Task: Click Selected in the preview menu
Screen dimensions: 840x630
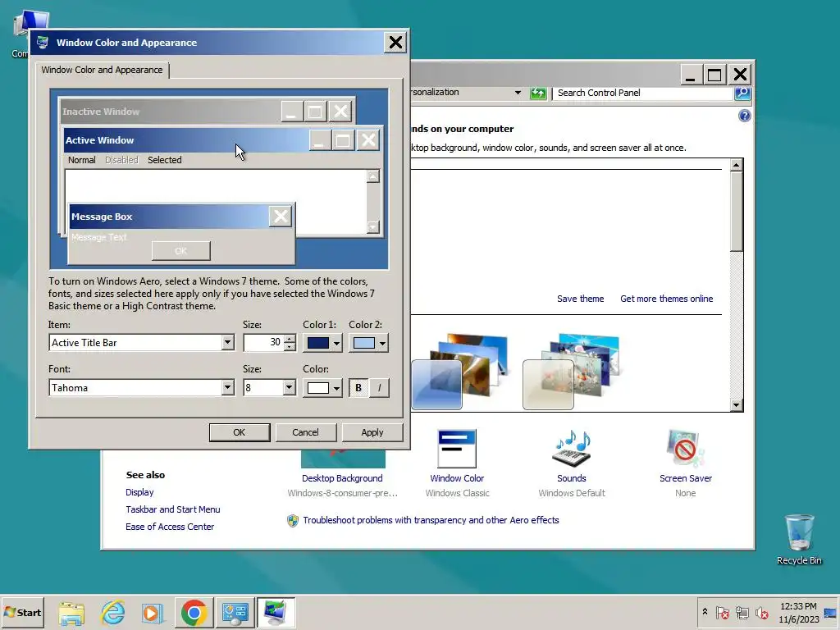Action: click(x=164, y=160)
